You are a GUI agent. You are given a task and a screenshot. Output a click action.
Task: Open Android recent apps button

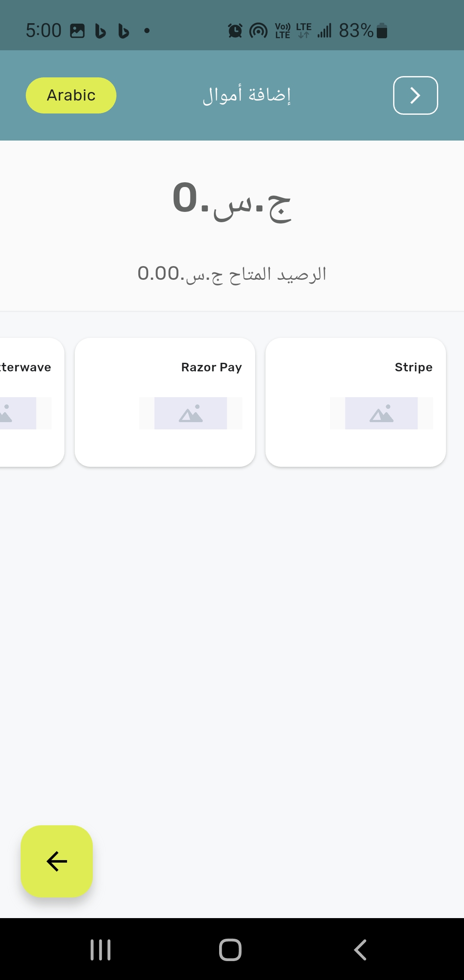point(101,949)
